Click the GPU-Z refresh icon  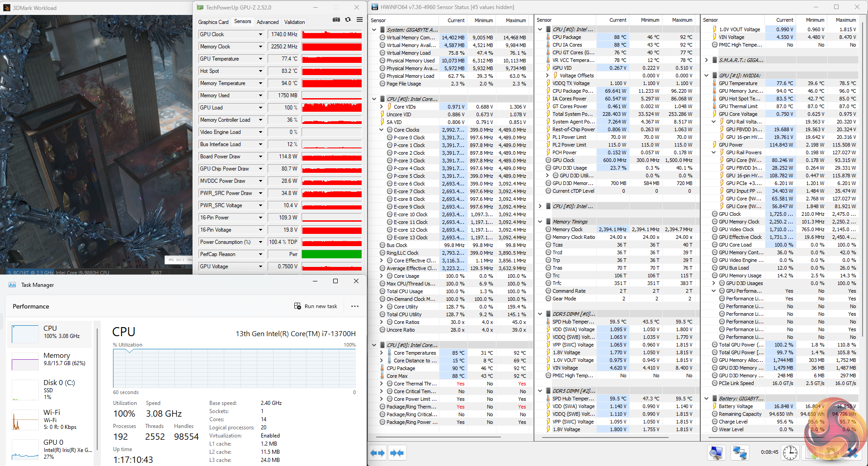pyautogui.click(x=348, y=20)
